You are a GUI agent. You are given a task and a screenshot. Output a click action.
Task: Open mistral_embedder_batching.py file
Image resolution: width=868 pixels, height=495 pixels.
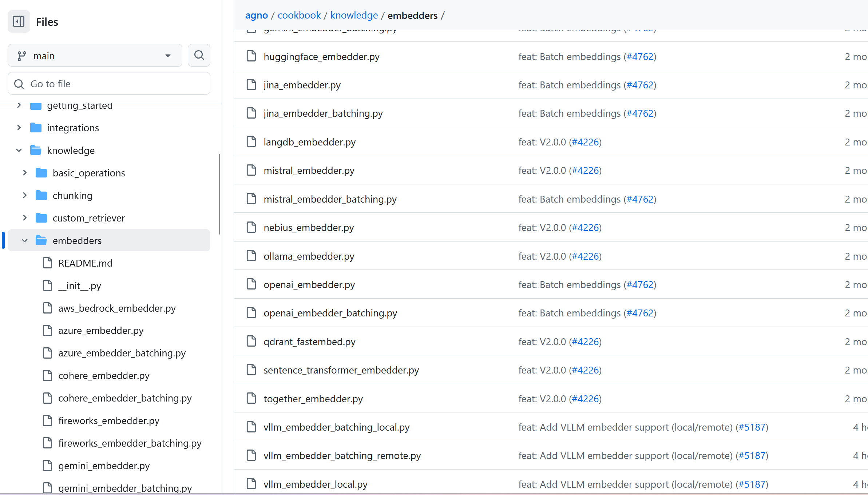coord(330,199)
